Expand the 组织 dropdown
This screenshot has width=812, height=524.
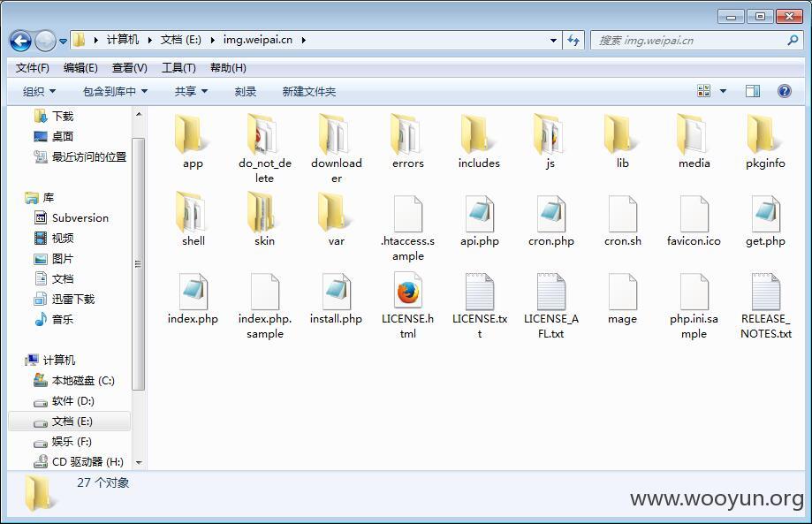39,92
